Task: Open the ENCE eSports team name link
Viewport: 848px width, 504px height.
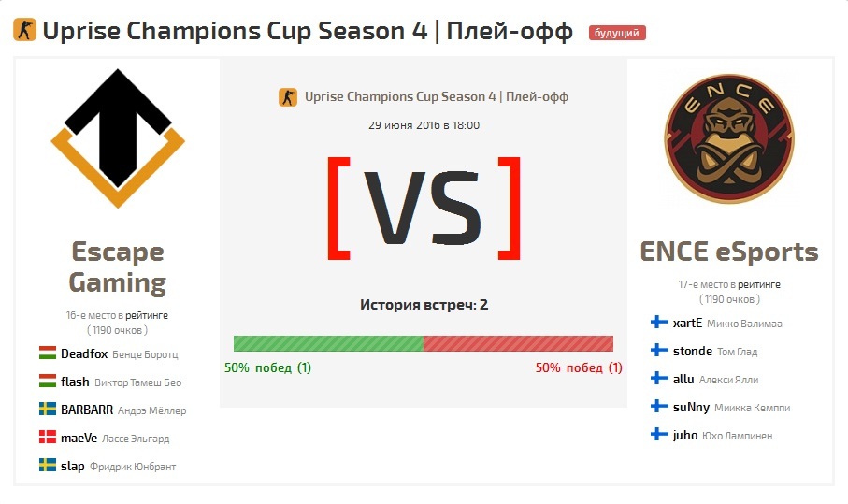Action: pyautogui.click(x=728, y=252)
